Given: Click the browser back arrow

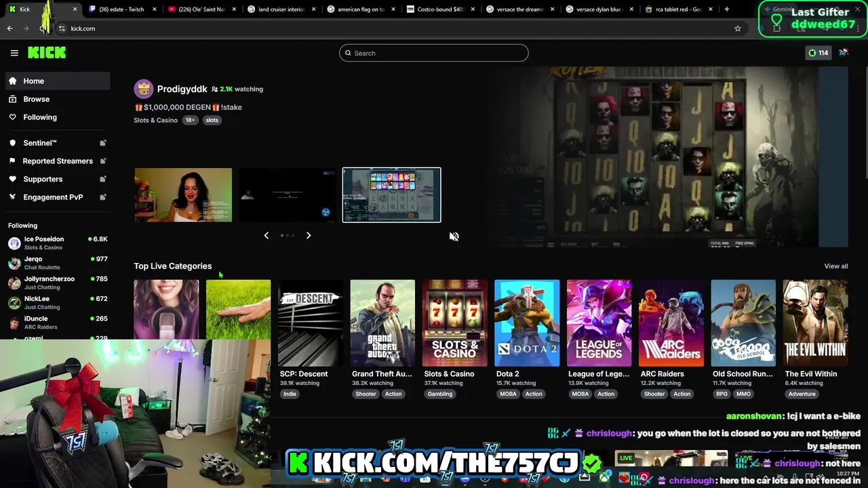Looking at the screenshot, I should pos(9,28).
